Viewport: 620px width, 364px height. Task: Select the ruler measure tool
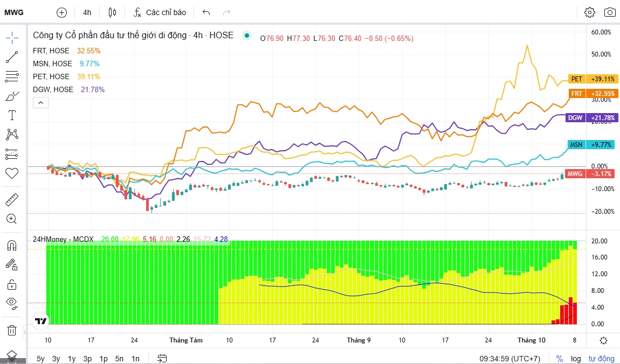[x=12, y=200]
